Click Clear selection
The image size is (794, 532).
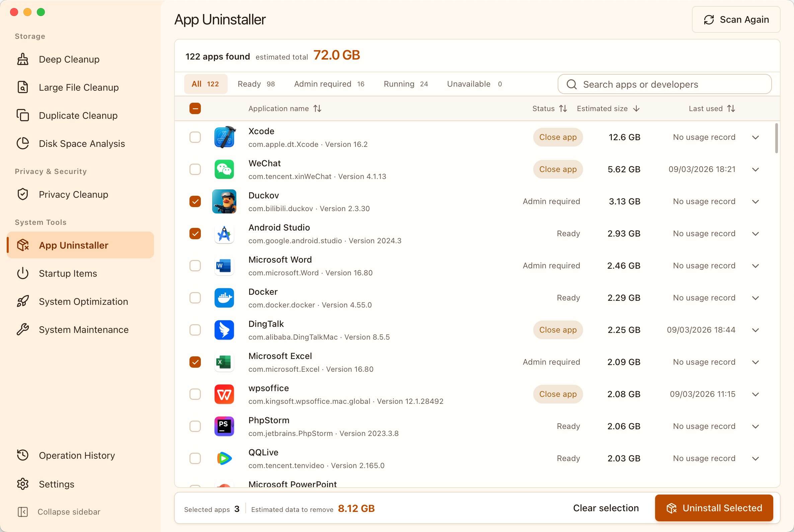tap(606, 508)
